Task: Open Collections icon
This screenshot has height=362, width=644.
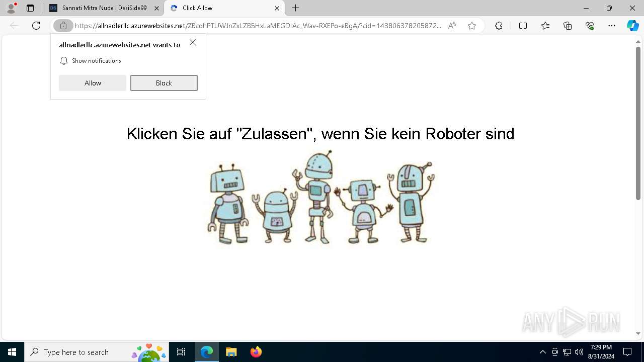Action: pyautogui.click(x=568, y=26)
